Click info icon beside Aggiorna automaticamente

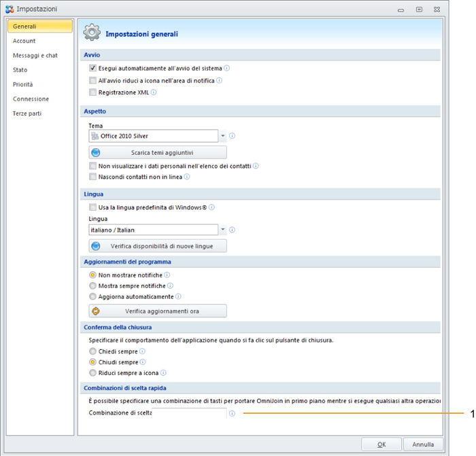pos(178,296)
